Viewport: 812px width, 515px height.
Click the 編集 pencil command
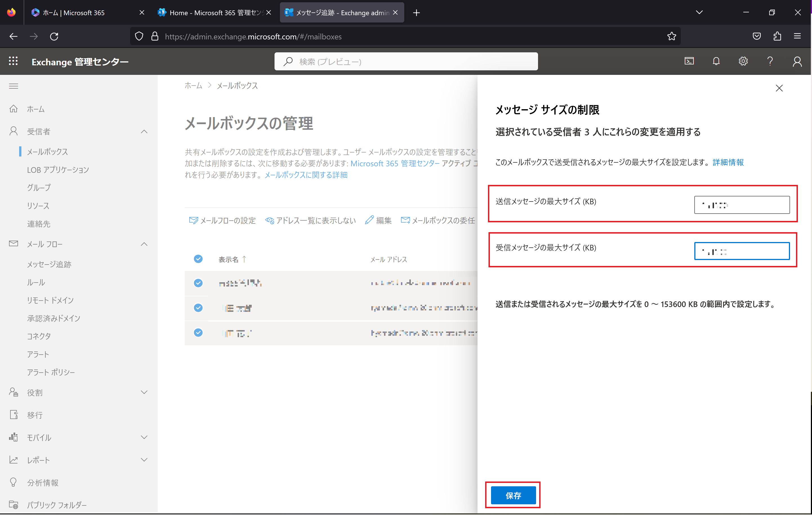coord(378,220)
